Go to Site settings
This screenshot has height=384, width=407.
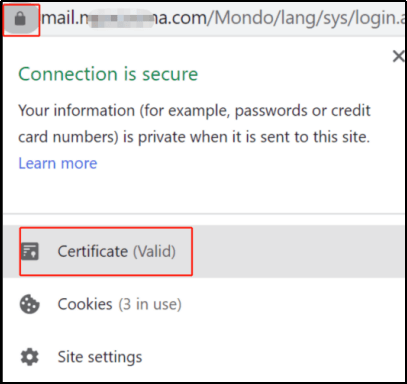tap(203, 357)
